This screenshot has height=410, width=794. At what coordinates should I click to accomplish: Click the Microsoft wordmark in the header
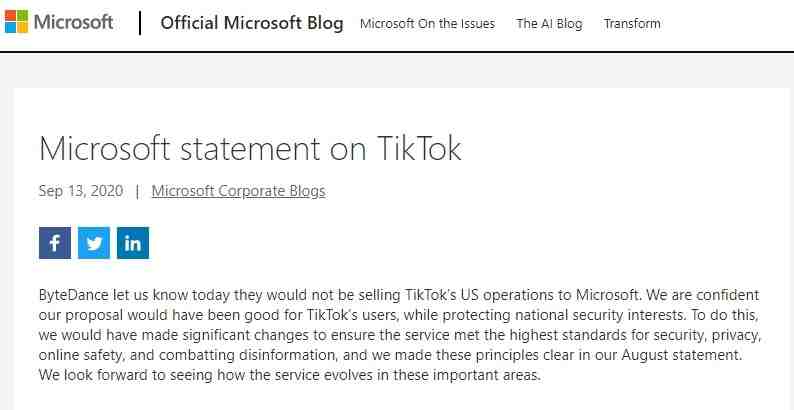click(73, 22)
